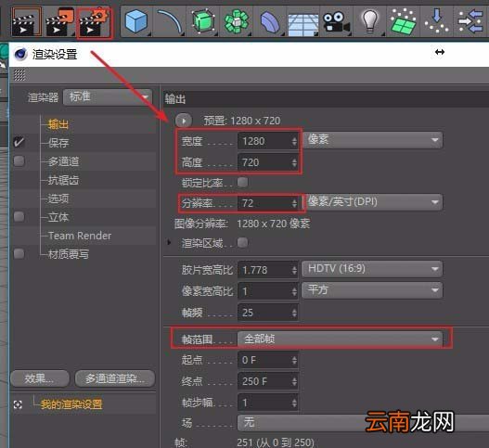489x448 pixels.
Task: Enable the 材质覆写 checkbox
Action: tap(19, 253)
